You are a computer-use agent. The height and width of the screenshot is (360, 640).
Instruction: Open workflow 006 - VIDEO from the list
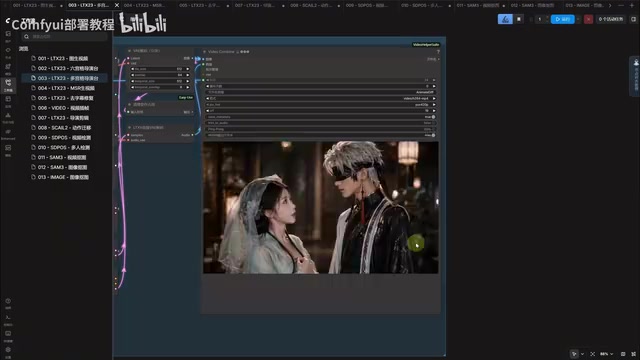pos(65,108)
